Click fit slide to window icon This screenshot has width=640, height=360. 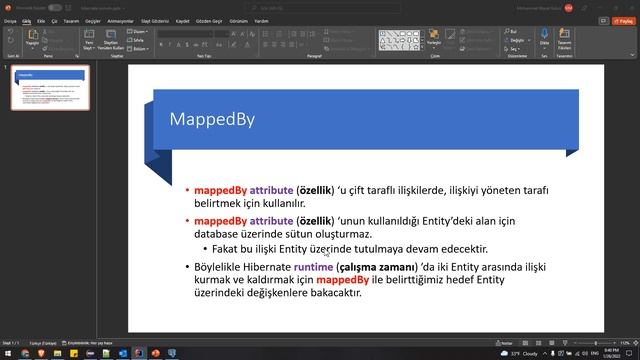(x=636, y=343)
